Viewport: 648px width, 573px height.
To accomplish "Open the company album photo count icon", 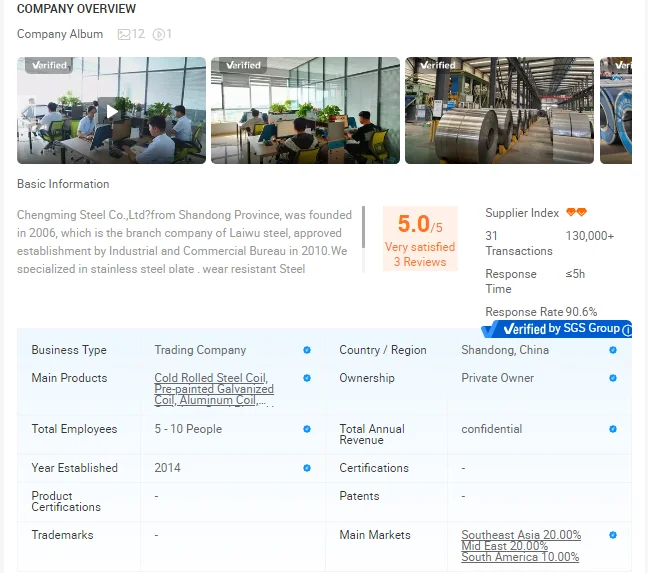I will (x=124, y=34).
